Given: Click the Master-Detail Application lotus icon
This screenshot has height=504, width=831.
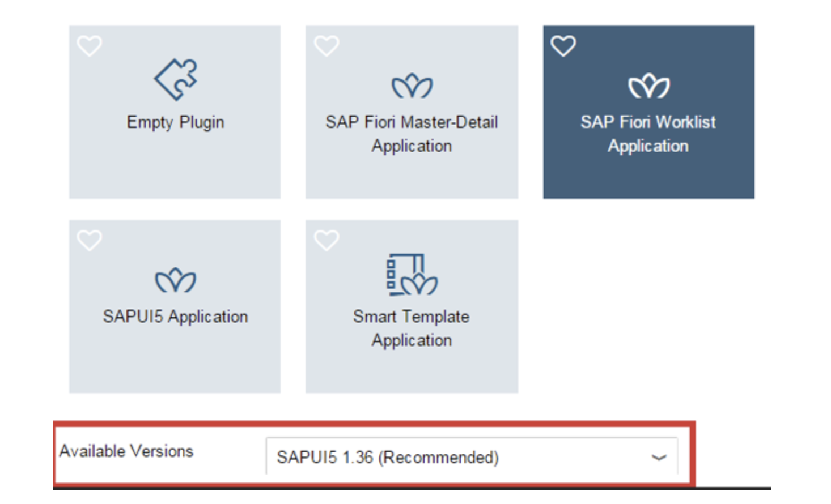Looking at the screenshot, I should 412,86.
